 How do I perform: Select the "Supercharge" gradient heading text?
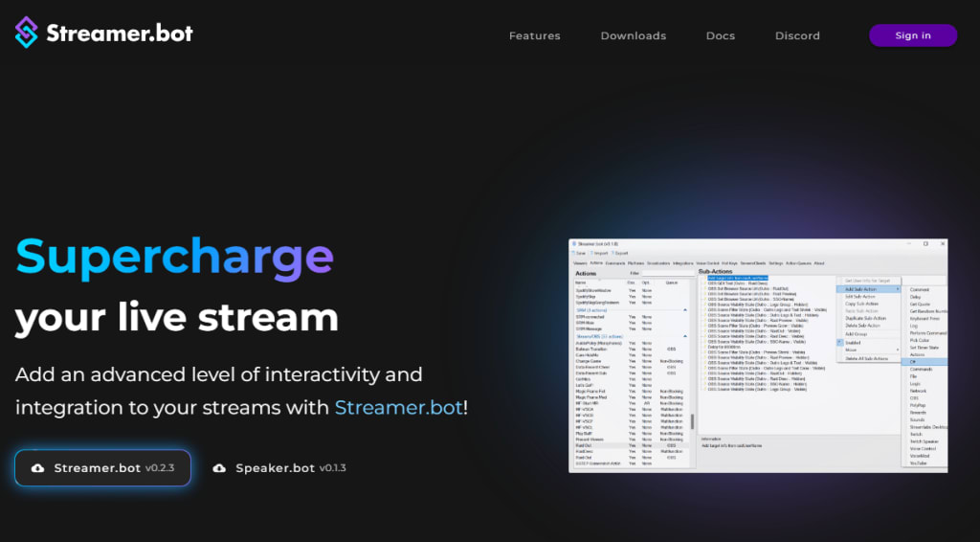point(174,258)
